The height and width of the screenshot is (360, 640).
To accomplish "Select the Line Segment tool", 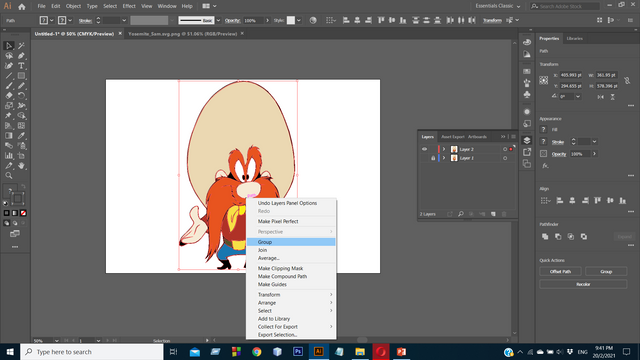I will click(x=9, y=76).
